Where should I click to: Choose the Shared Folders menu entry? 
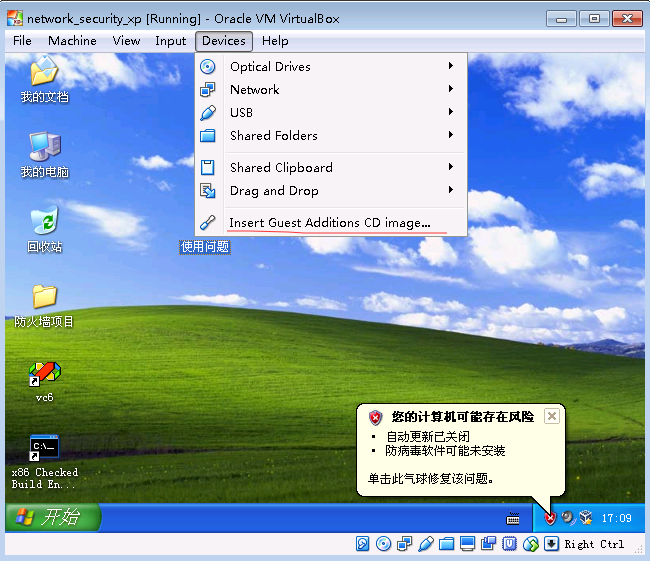[331, 136]
